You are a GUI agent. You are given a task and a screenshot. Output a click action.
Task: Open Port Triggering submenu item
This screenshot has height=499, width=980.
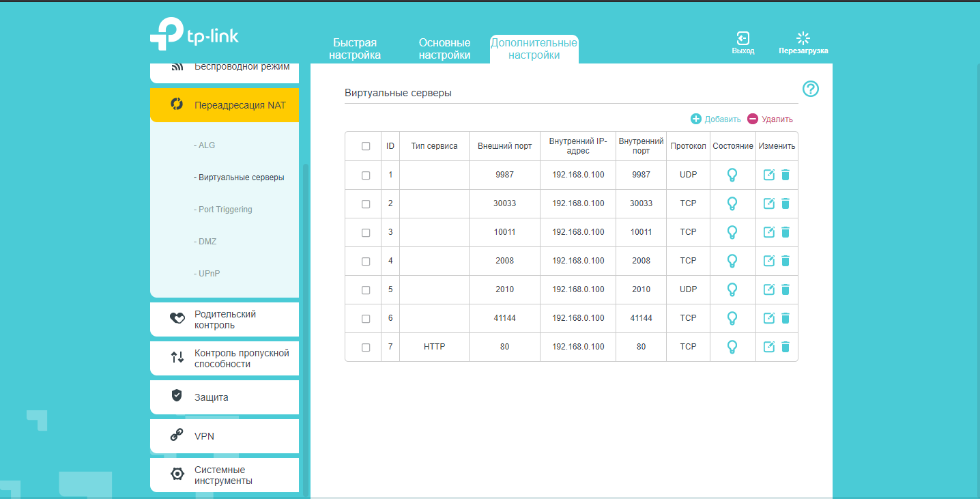pyautogui.click(x=223, y=210)
